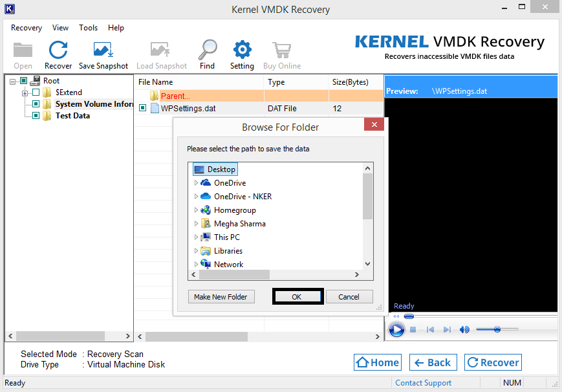Expand the Homegroup node

(196, 210)
